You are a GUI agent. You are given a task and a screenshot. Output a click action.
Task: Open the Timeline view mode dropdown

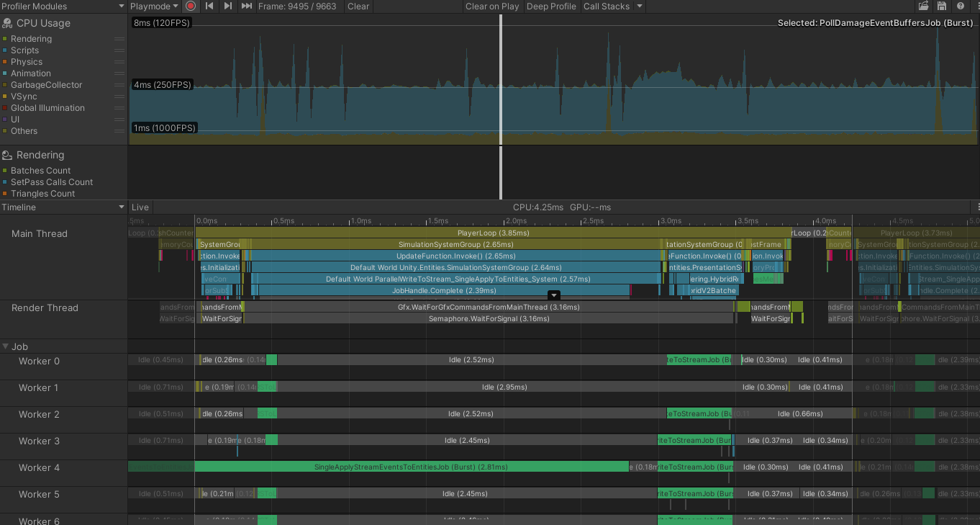(x=63, y=207)
